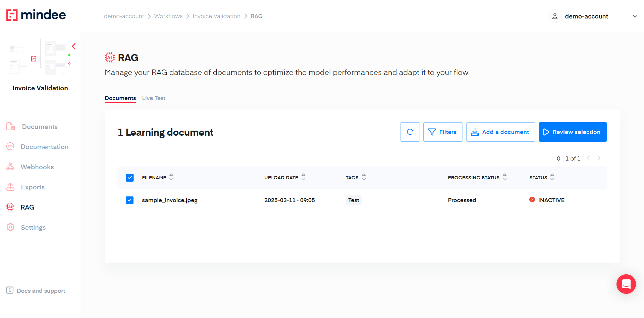644x318 pixels.
Task: Collapse the sidebar with red chevron
Action: (x=74, y=46)
